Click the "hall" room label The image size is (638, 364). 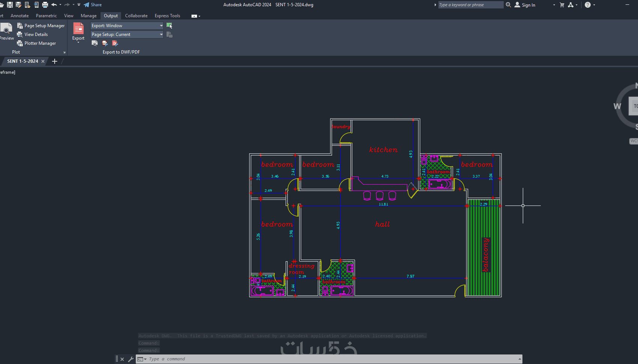pos(382,224)
